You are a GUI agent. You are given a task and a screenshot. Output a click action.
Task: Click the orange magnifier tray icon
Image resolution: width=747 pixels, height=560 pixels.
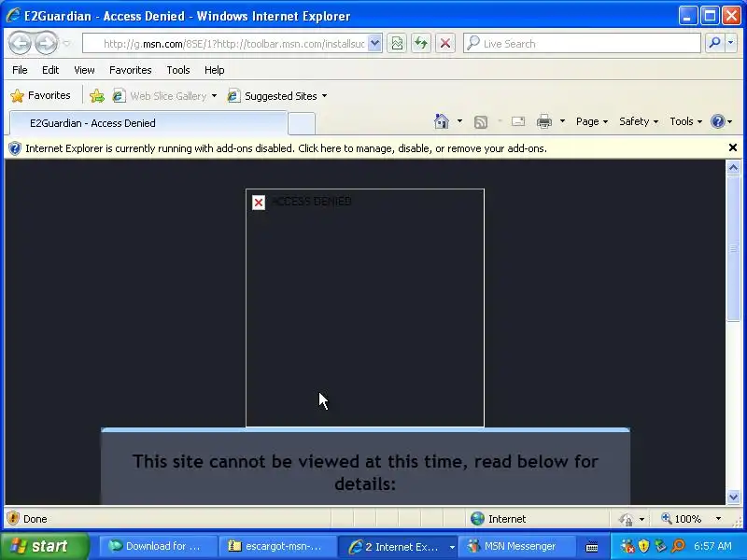click(x=678, y=546)
